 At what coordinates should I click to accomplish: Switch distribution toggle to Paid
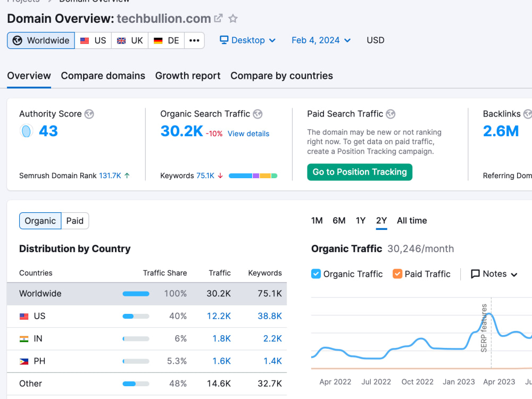[75, 221]
